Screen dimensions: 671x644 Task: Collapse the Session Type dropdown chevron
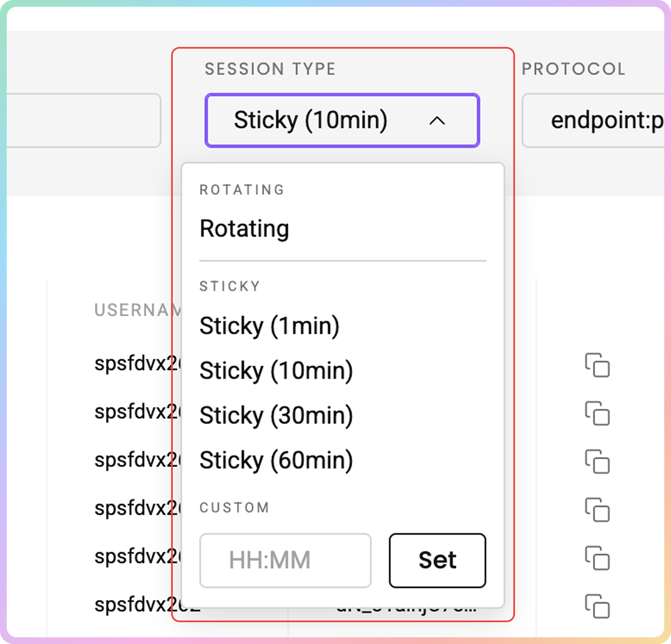click(437, 121)
